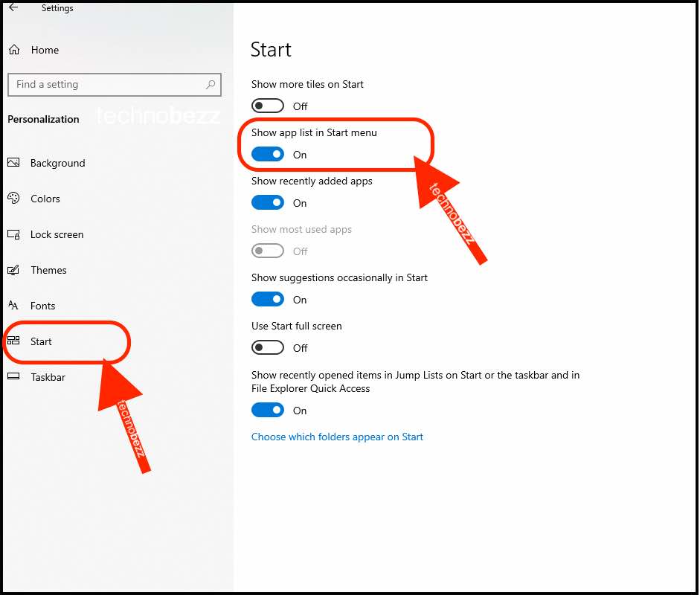Open Home via the house icon
Image resolution: width=700 pixels, height=595 pixels.
(14, 50)
